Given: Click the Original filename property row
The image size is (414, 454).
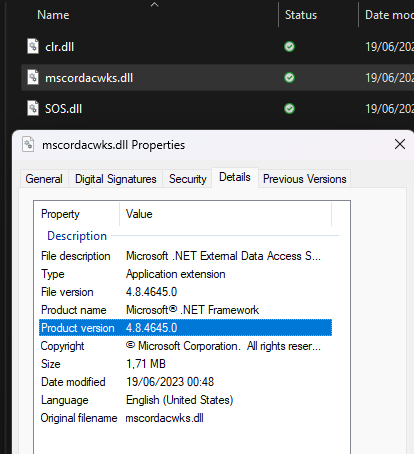Looking at the screenshot, I should [x=185, y=418].
